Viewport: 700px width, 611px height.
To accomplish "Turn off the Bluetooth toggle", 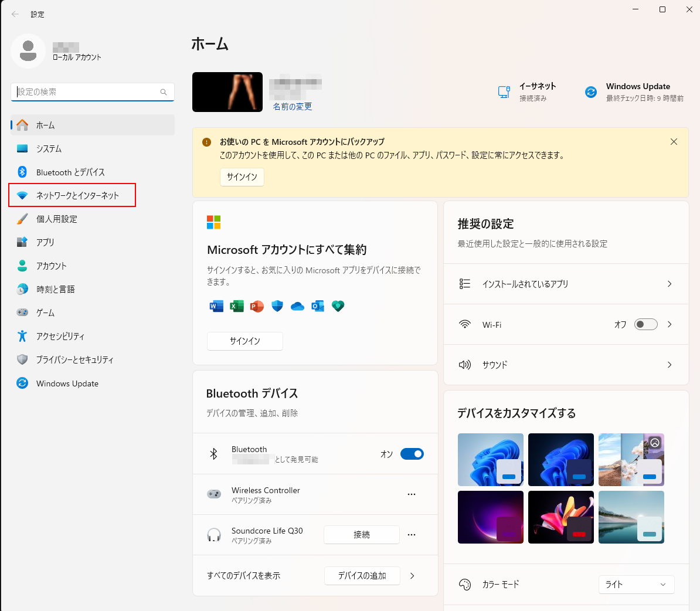I will [412, 454].
